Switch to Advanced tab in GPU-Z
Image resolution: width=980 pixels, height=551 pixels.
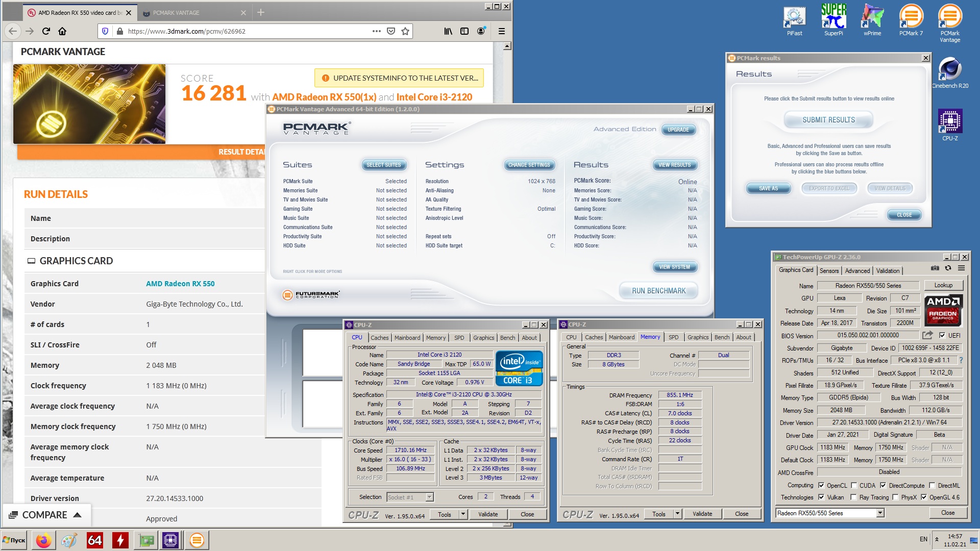pos(857,271)
